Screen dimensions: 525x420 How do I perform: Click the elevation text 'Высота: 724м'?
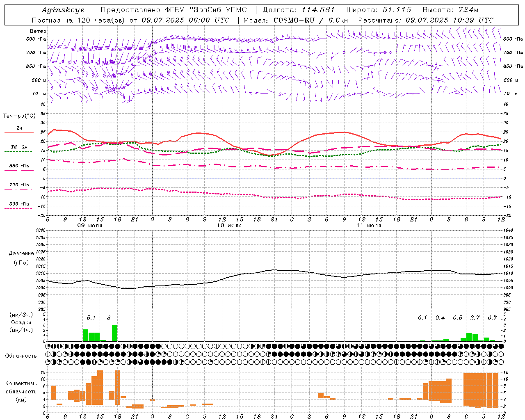point(450,10)
